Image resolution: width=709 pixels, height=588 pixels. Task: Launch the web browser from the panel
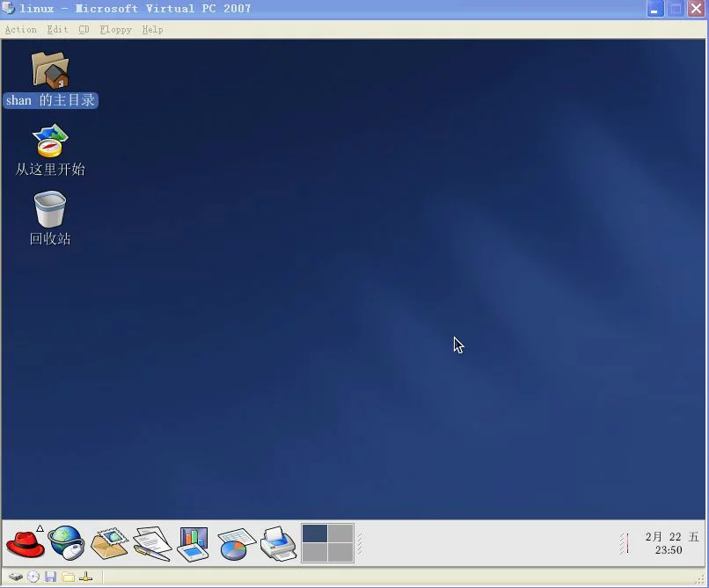pos(66,543)
